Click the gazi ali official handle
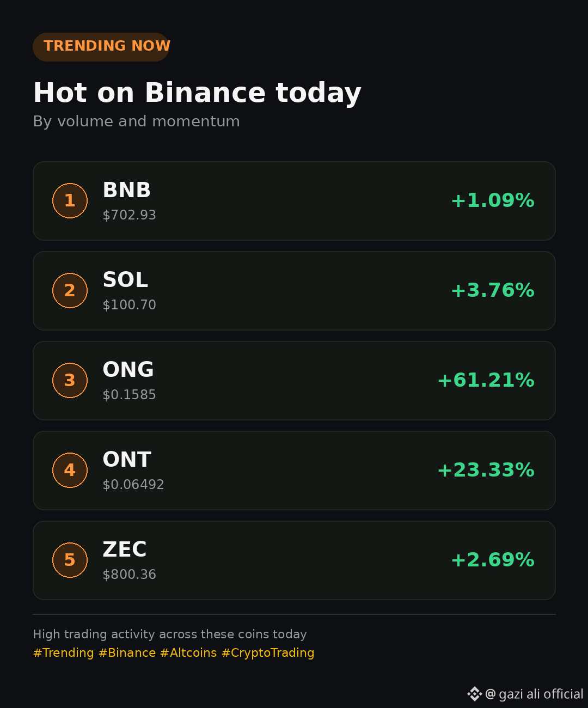Screen dimensions: 588x708 (x=534, y=694)
